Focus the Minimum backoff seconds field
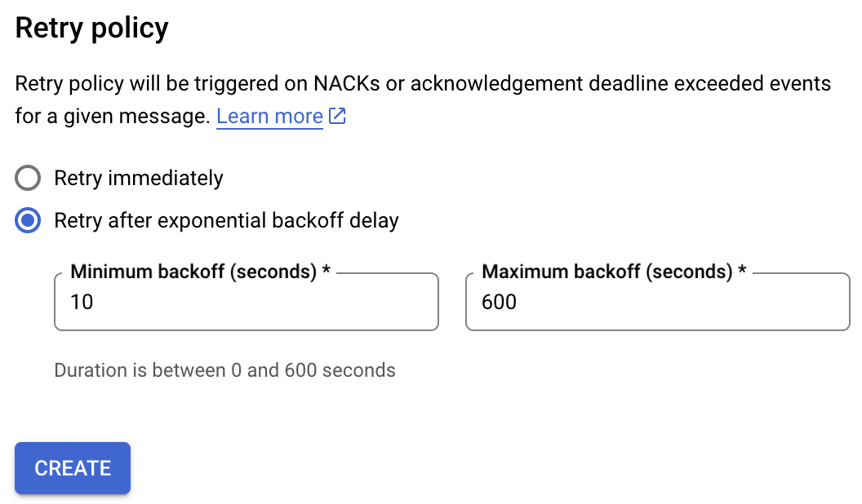Viewport: 862px width, 504px height. click(247, 302)
